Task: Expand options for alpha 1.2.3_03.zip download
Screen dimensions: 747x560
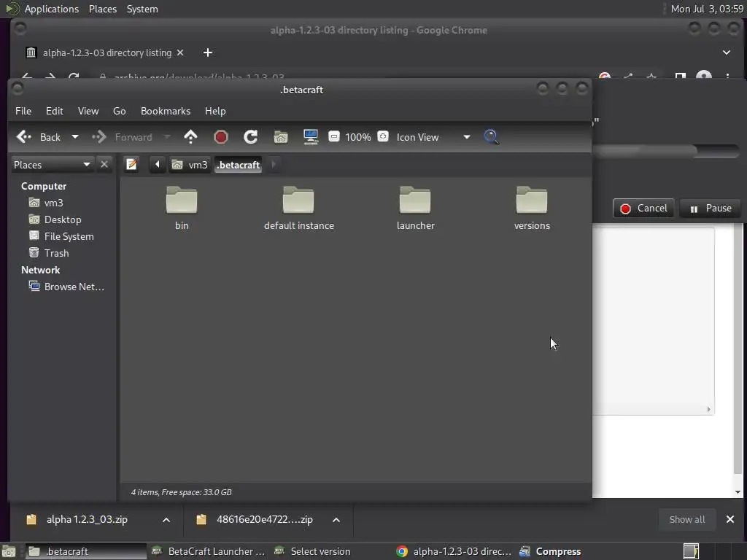Action: [x=166, y=519]
